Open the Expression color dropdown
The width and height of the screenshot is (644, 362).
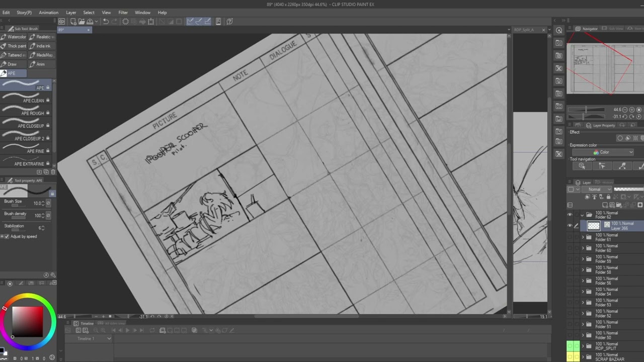(603, 152)
